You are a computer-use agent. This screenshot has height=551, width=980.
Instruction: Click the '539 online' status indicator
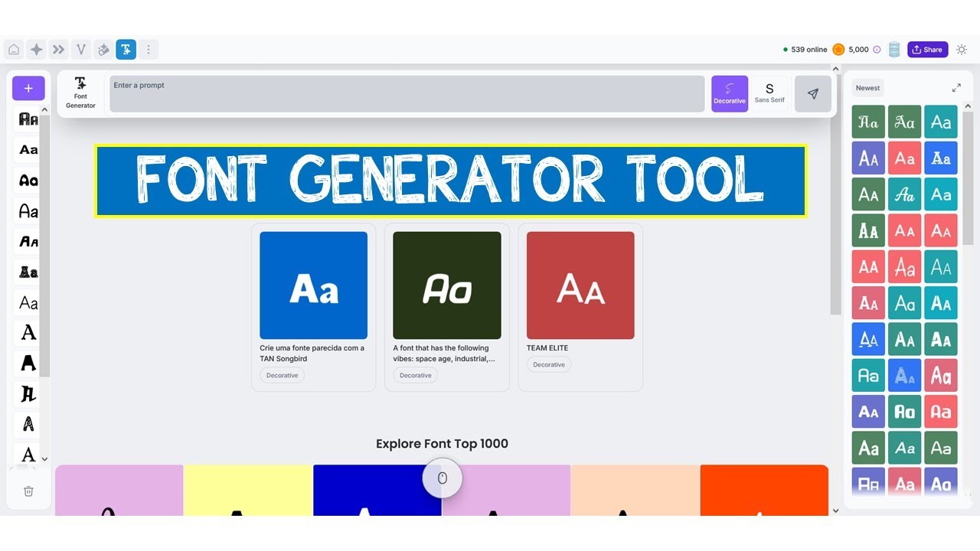click(805, 50)
